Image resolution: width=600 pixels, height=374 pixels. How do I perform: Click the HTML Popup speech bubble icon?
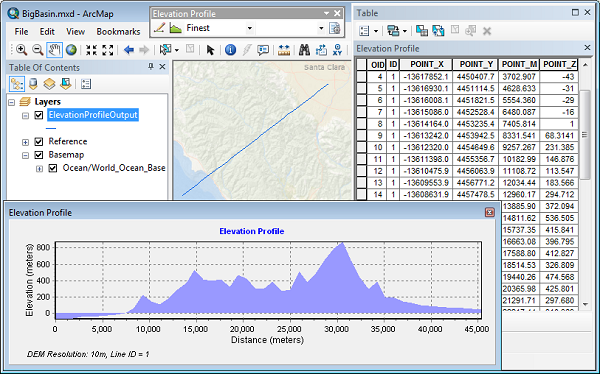point(263,50)
